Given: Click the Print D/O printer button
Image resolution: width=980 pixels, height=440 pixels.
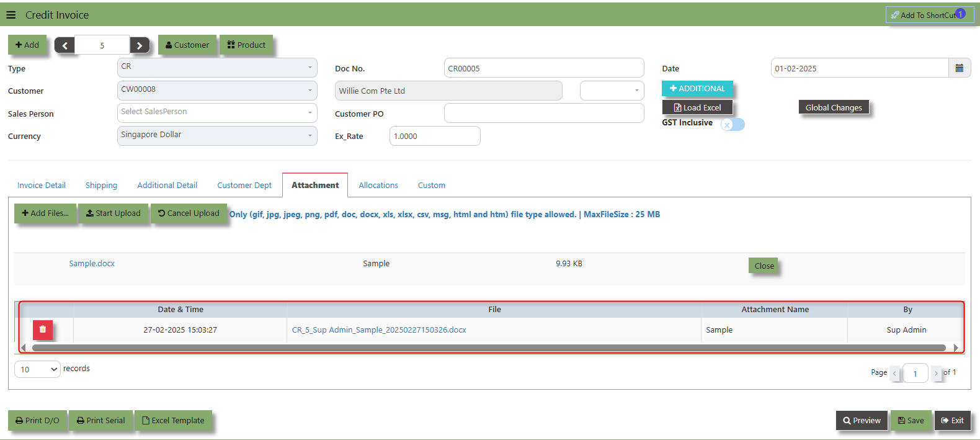Looking at the screenshot, I should [38, 420].
